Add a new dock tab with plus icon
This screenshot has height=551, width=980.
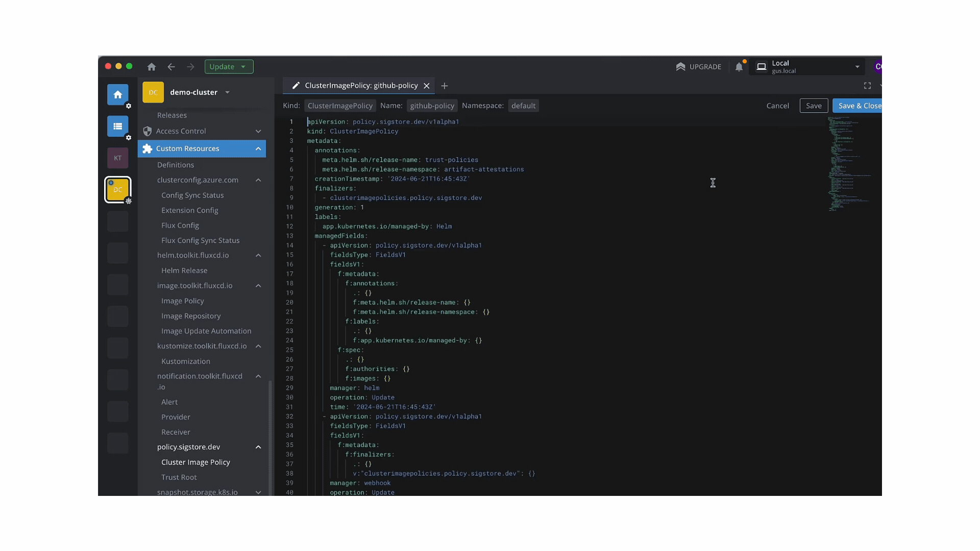[x=444, y=86]
